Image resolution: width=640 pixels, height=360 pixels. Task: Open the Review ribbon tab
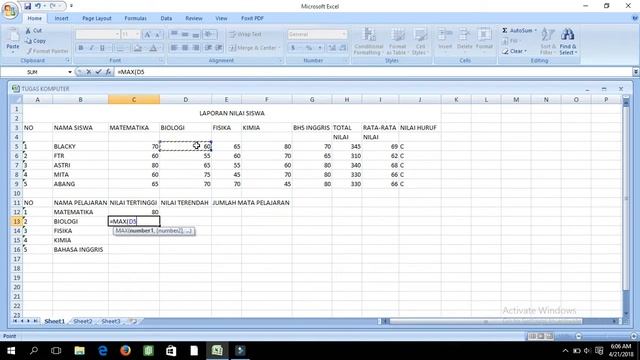click(x=194, y=18)
